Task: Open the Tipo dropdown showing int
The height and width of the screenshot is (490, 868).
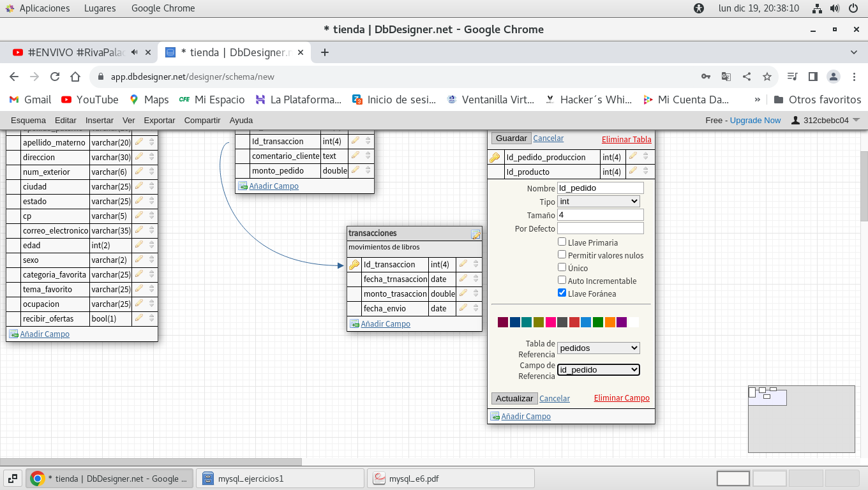Action: click(x=598, y=202)
